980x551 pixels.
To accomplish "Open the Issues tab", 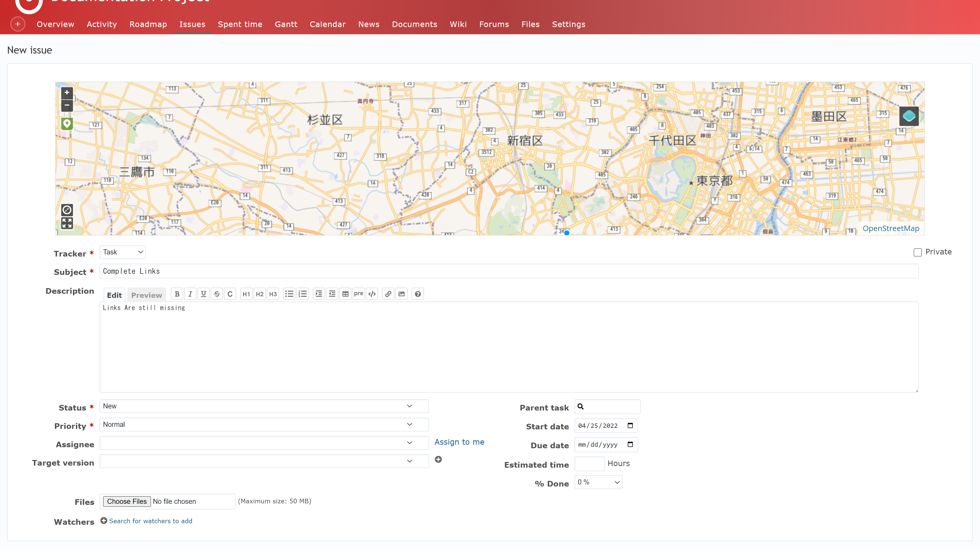I will pyautogui.click(x=192, y=24).
